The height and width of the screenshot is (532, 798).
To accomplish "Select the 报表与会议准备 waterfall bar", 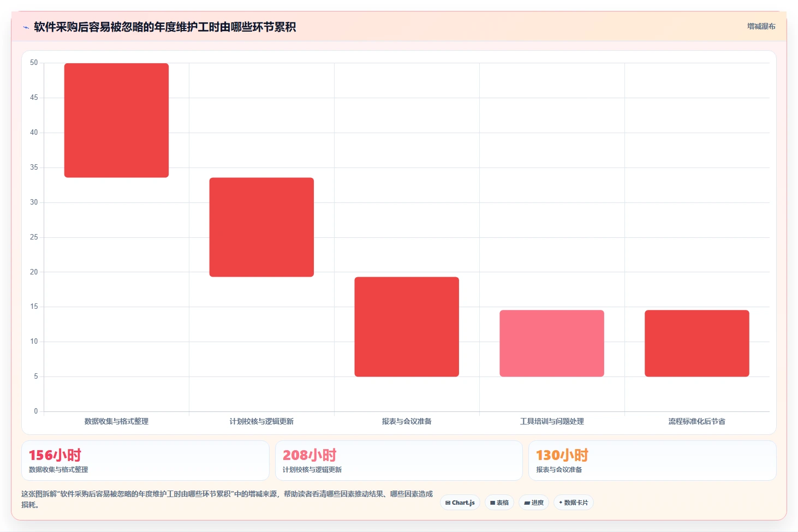I will coord(407,327).
